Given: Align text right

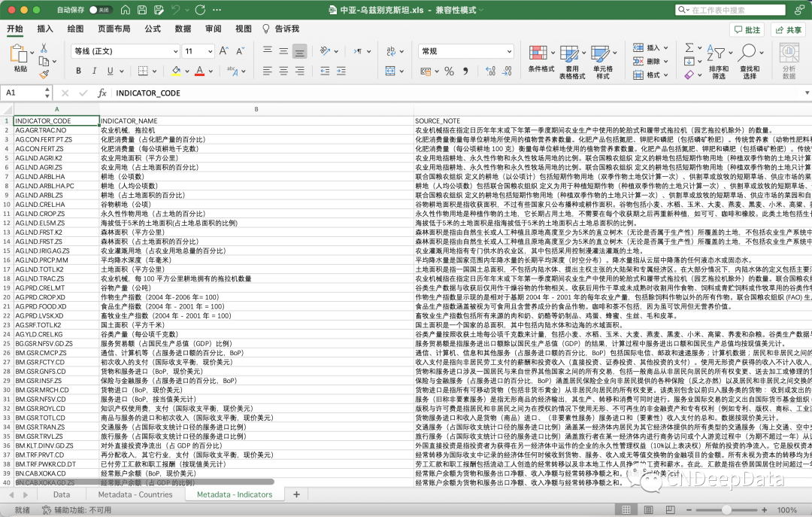Looking at the screenshot, I should point(299,71).
